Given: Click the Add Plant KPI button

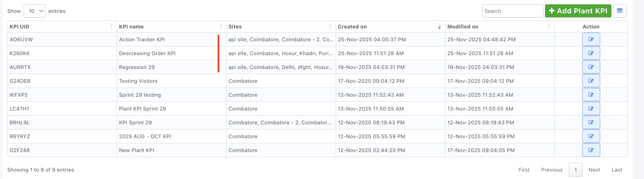Looking at the screenshot, I should coord(578,11).
